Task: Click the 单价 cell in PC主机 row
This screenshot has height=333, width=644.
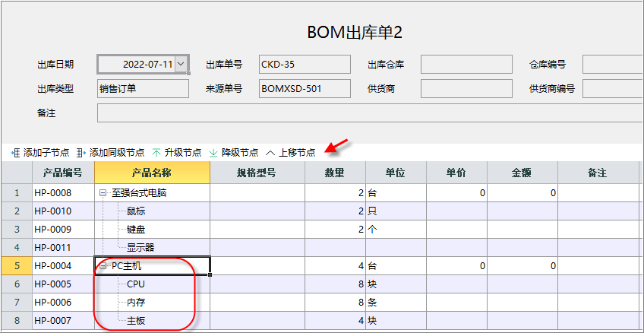Action: (456, 266)
